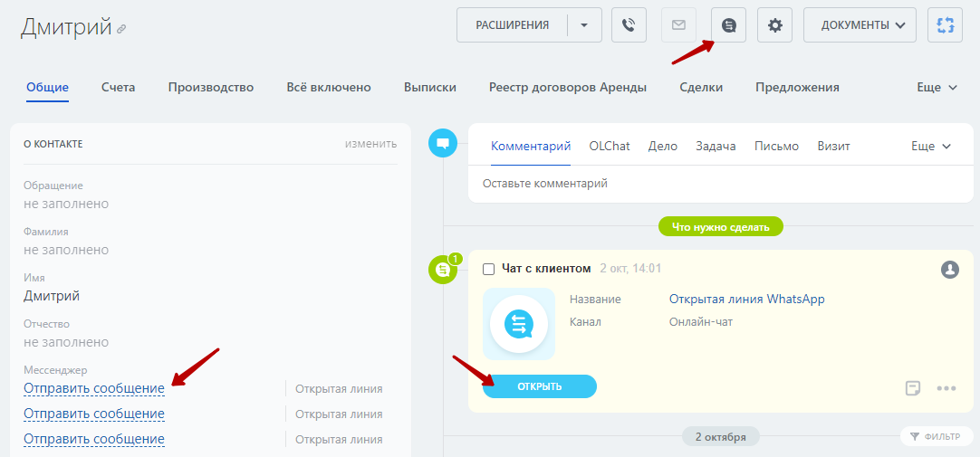The height and width of the screenshot is (457, 980).
Task: Tick the Чат с клиентом checkbox
Action: pos(489,269)
